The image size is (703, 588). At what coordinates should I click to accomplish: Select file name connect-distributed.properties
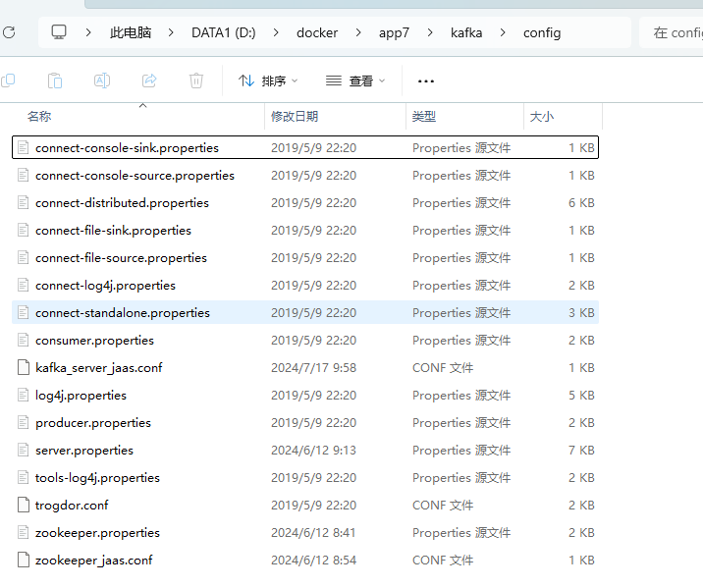coord(122,202)
